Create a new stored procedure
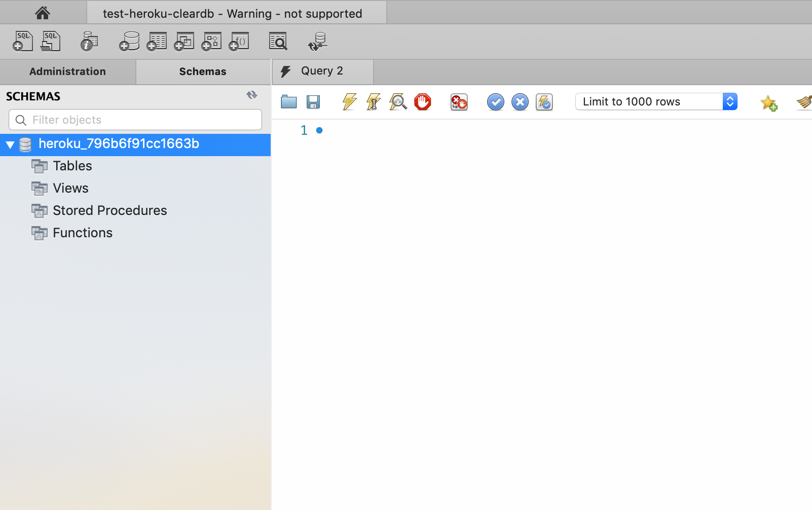Viewport: 812px width, 510px height. pos(211,41)
